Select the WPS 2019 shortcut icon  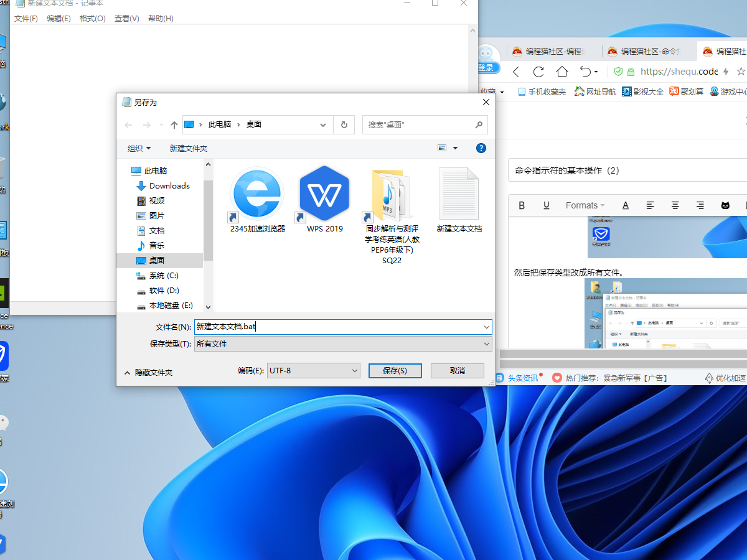point(324,199)
